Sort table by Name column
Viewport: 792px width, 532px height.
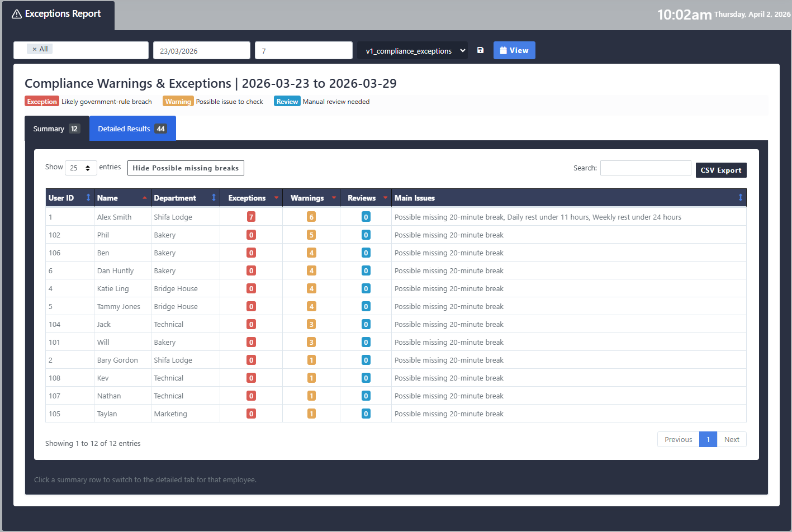(122, 198)
